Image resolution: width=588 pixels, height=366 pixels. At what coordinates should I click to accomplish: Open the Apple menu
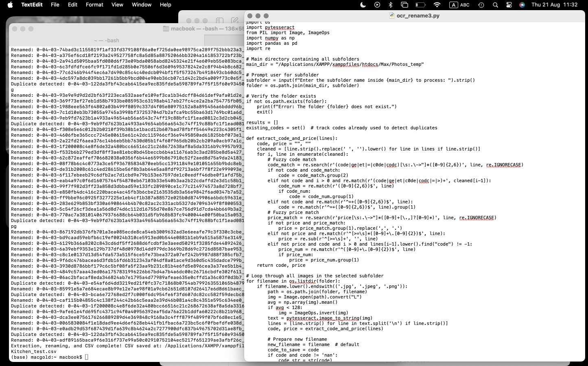(x=11, y=5)
